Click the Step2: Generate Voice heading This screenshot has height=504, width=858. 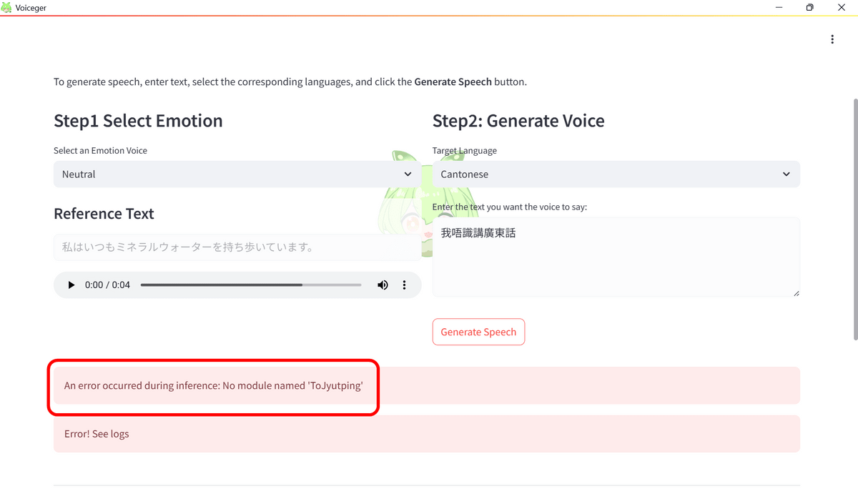(518, 121)
